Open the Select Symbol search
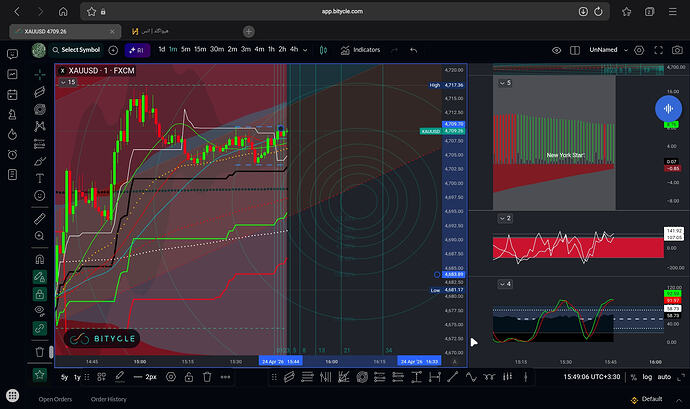The width and height of the screenshot is (690, 409). coord(76,50)
